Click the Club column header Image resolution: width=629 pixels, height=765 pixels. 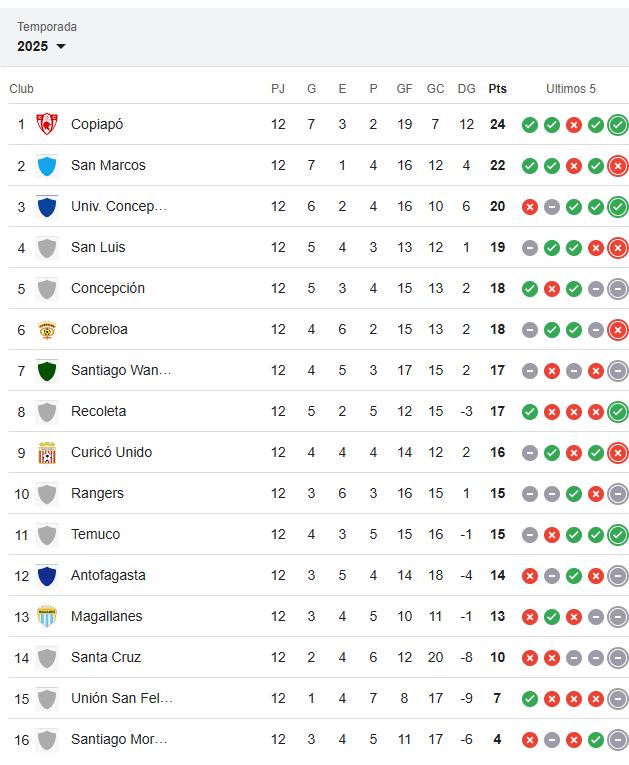[21, 89]
